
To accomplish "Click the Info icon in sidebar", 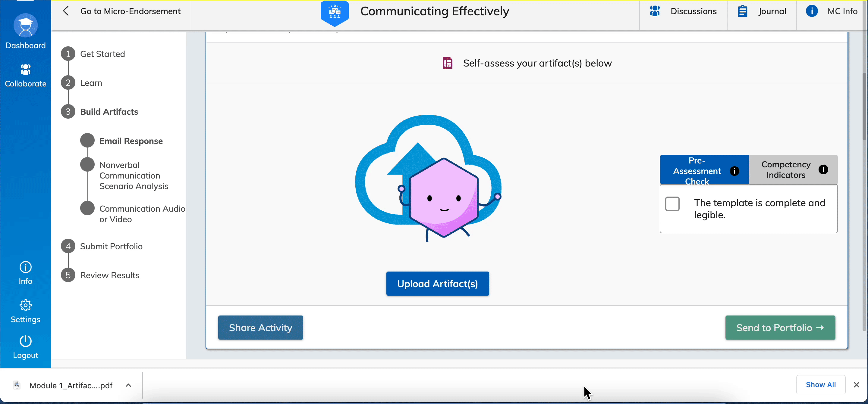I will [26, 267].
